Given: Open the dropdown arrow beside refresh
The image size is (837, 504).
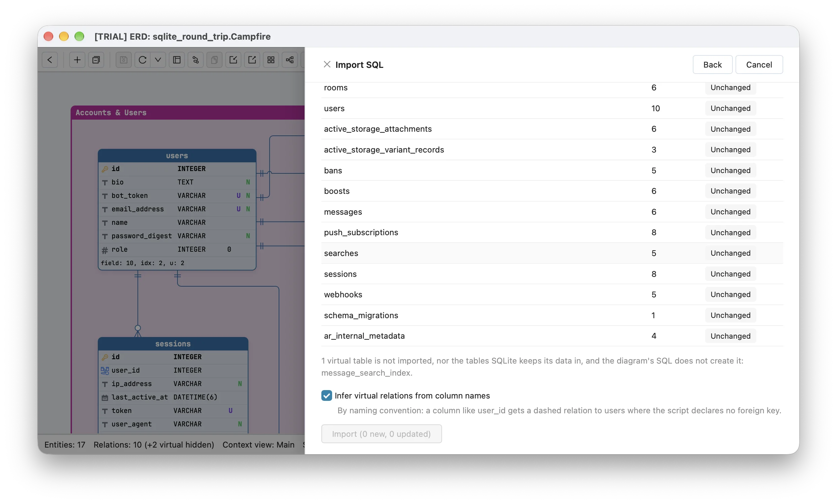Looking at the screenshot, I should point(158,60).
